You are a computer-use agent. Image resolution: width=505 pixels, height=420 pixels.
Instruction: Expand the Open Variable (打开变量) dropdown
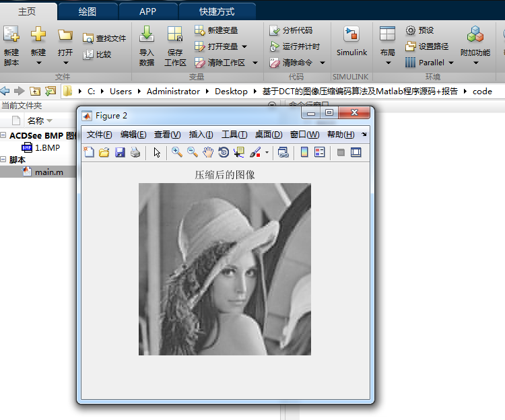(244, 46)
